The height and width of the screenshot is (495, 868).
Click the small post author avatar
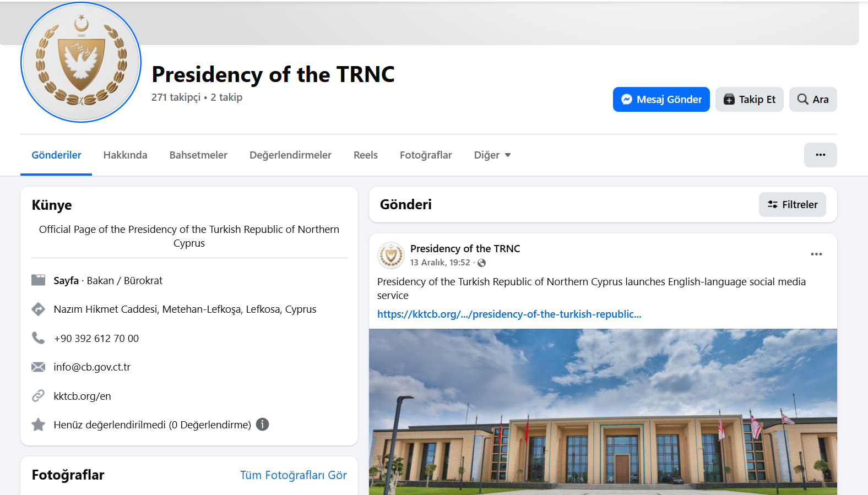[x=391, y=255]
